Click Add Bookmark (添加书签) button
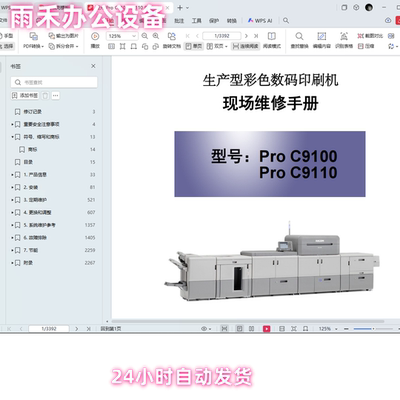Screen dimensions: 400x400 point(25,96)
